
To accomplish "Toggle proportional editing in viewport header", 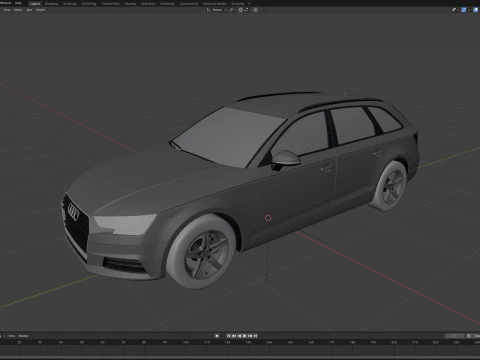I will pos(255,10).
